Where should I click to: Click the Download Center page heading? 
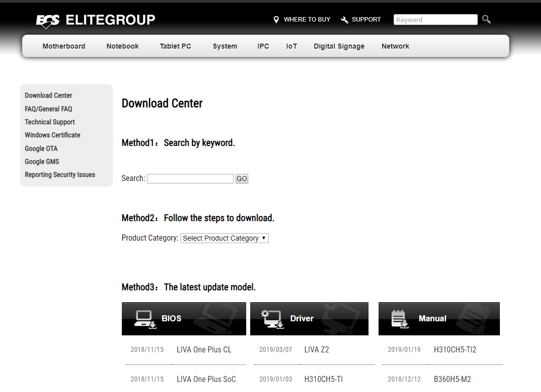coord(162,104)
